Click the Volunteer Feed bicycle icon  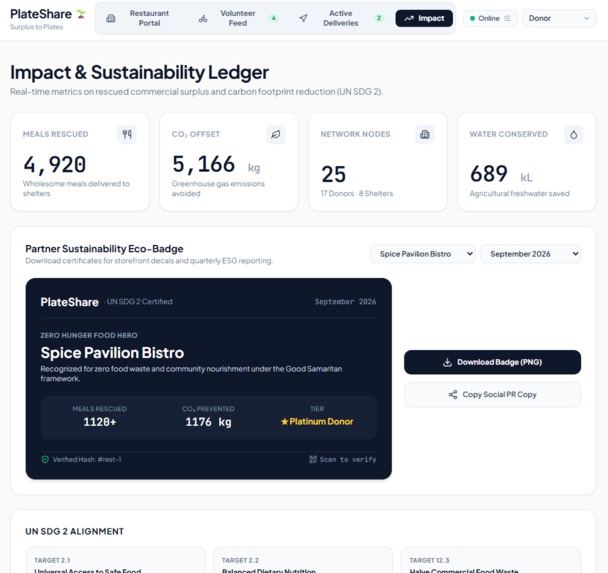203,18
